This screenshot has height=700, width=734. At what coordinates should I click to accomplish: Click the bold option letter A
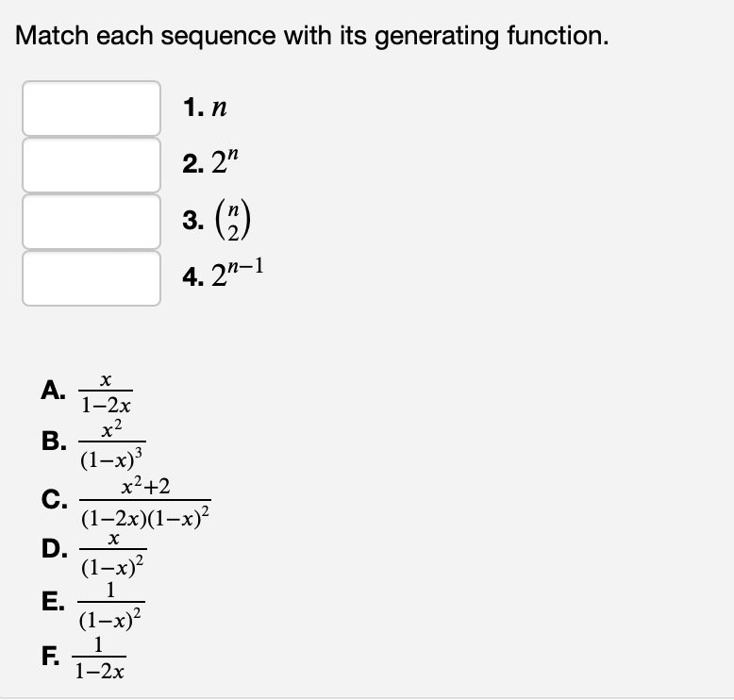click(54, 390)
